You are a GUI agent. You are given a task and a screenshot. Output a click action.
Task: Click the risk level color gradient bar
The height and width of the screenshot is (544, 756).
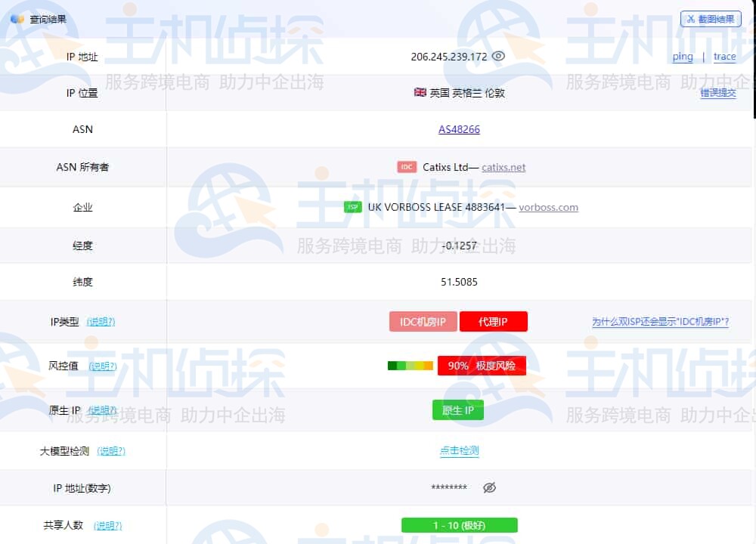(411, 366)
